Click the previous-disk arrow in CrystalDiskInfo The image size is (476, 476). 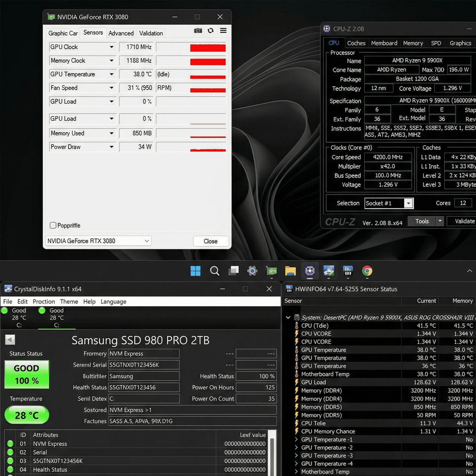(10, 340)
